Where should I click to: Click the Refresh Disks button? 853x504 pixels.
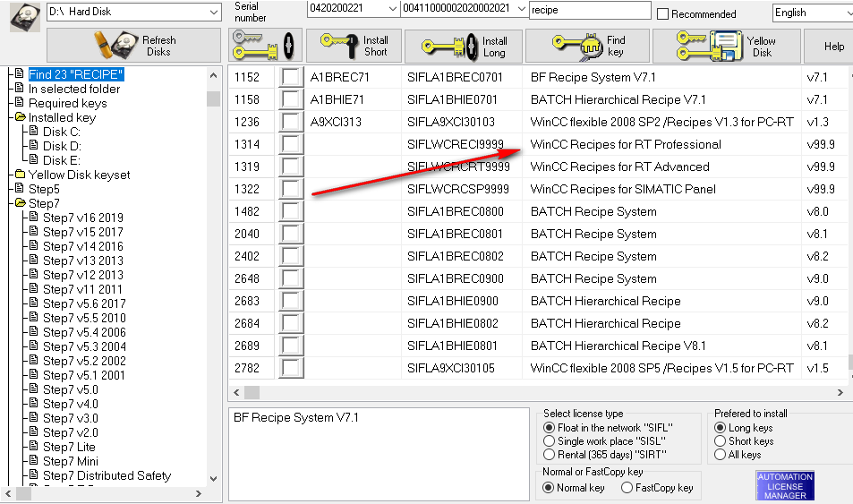(x=134, y=46)
